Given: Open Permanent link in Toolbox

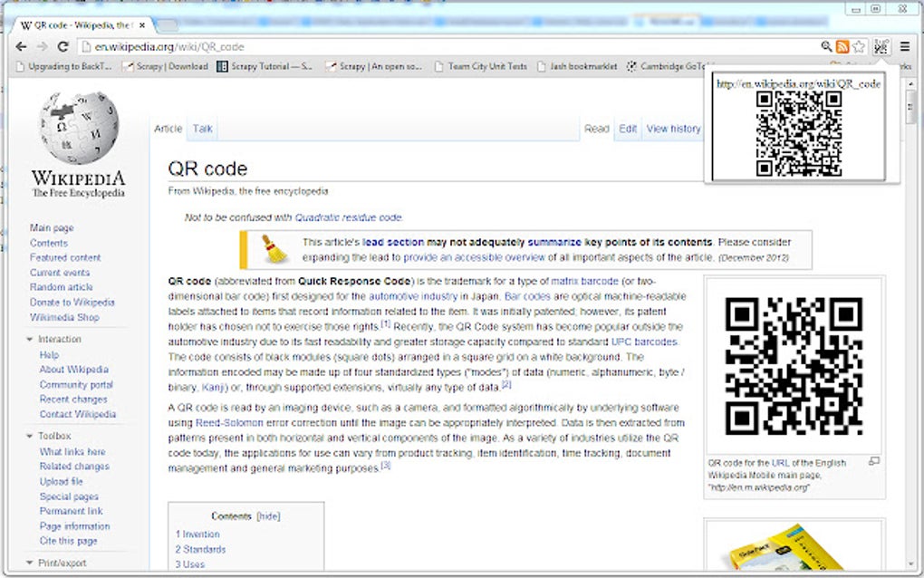Looking at the screenshot, I should (x=72, y=512).
